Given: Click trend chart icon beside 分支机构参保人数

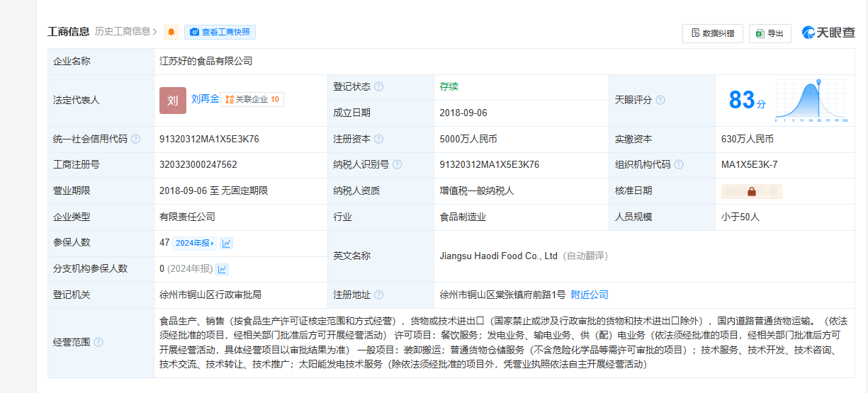Looking at the screenshot, I should [222, 269].
